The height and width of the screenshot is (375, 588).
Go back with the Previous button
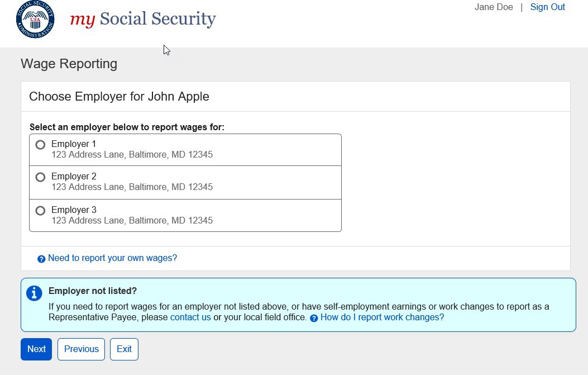tap(81, 349)
